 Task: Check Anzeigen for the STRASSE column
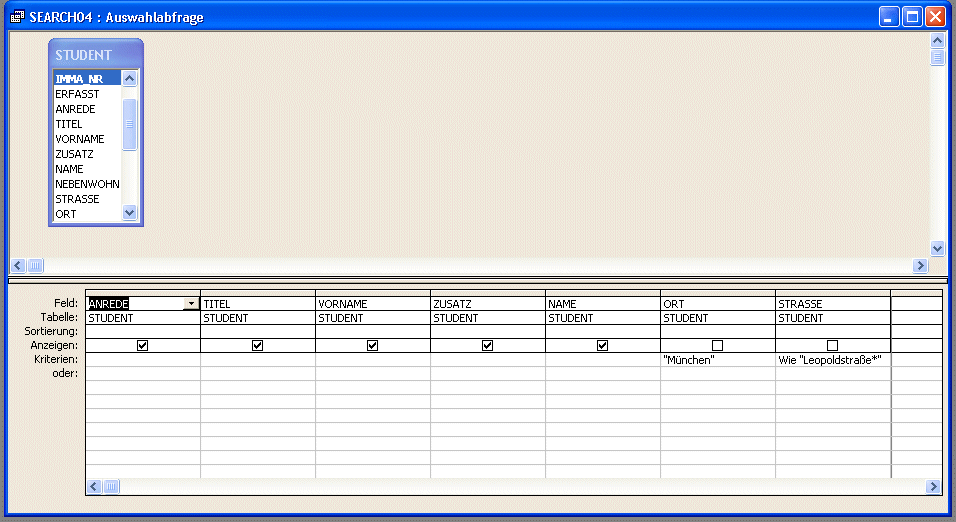832,345
